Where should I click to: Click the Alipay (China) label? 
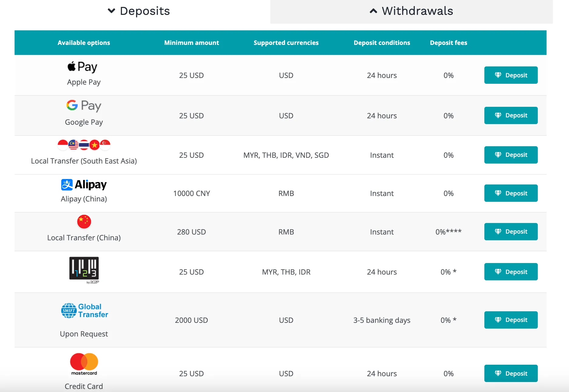tap(84, 199)
